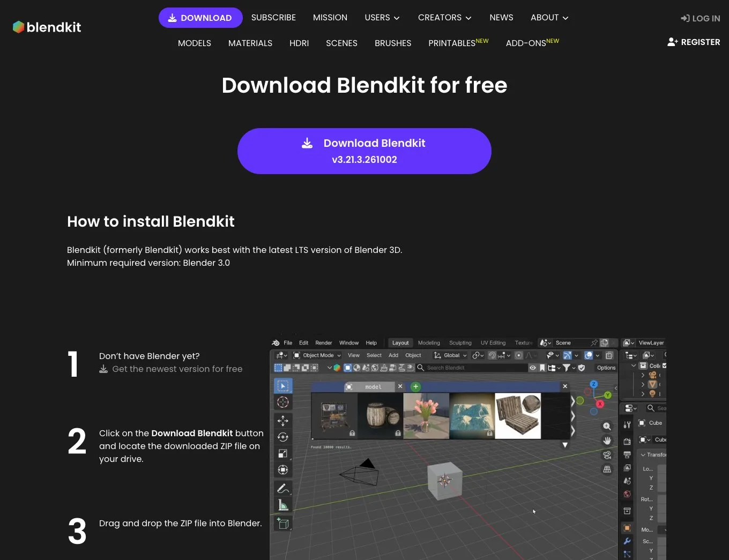Select the wooden pallets asset thumbnail

point(518,416)
